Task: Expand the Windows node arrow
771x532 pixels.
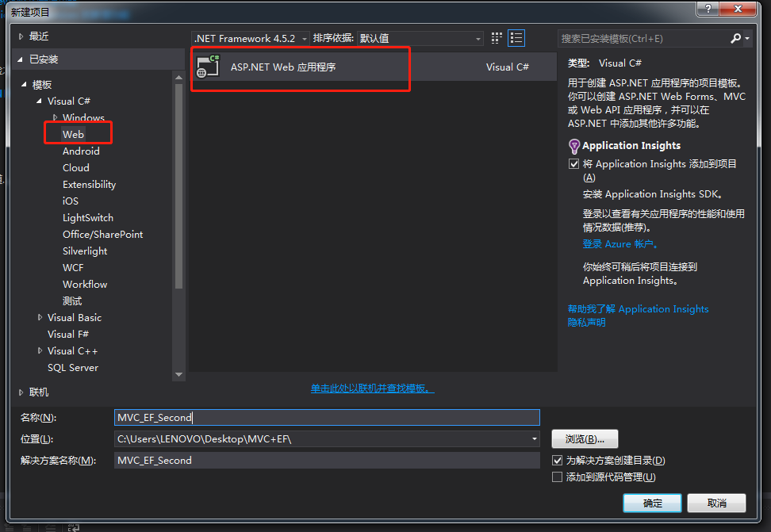Action: tap(55, 117)
